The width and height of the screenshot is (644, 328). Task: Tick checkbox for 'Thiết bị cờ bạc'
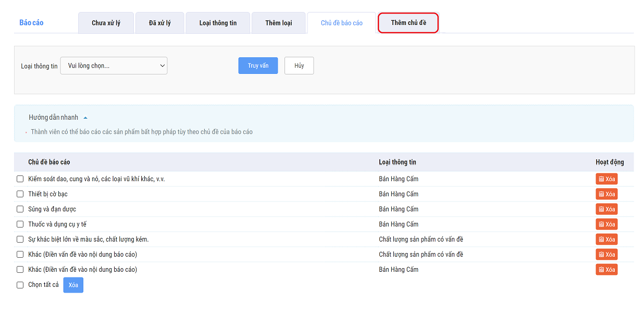20,194
